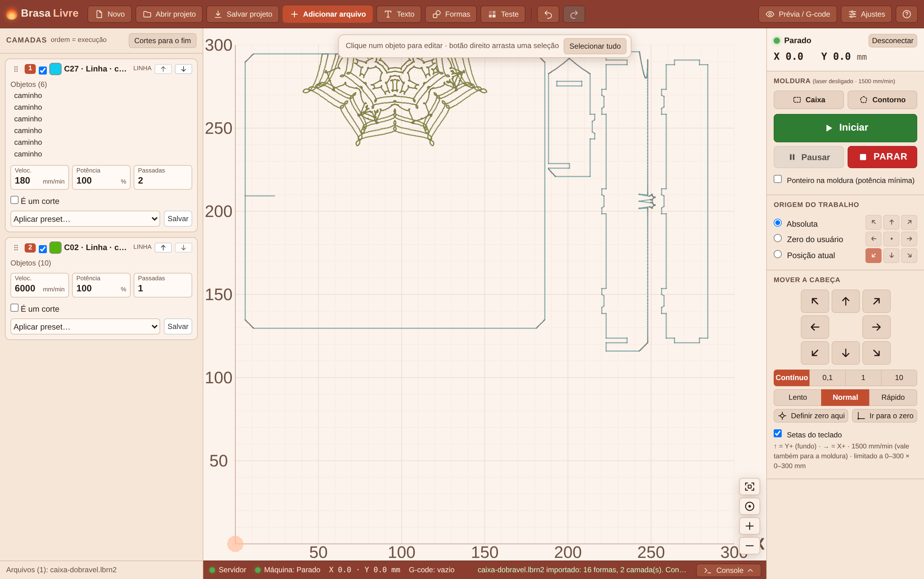Move the head down-right with the arrow
The image size is (924, 579).
coord(876,353)
